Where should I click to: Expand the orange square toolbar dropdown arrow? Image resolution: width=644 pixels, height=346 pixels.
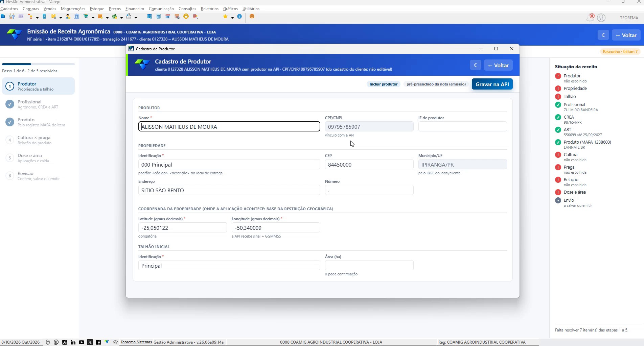(107, 18)
